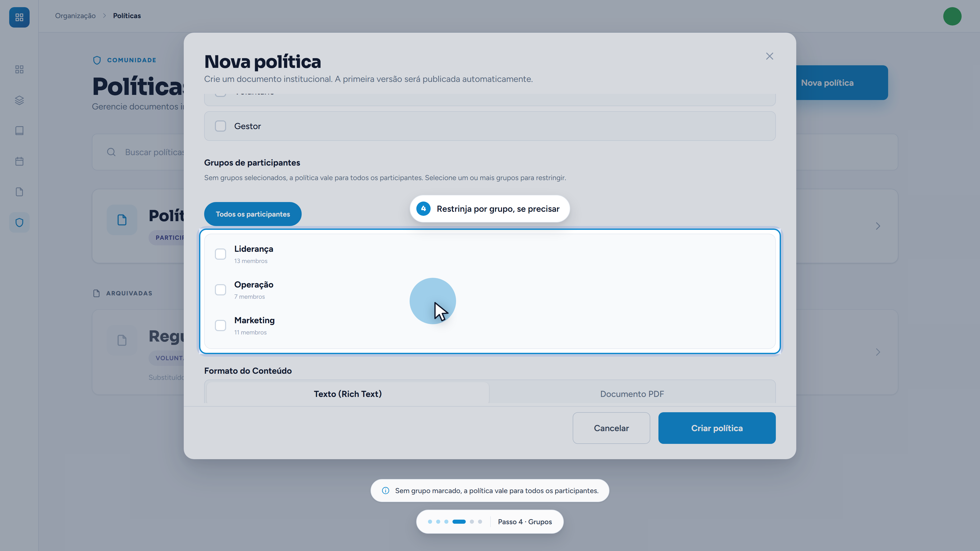The width and height of the screenshot is (980, 551).
Task: Open Organização breadcrumb link
Action: pos(75,16)
